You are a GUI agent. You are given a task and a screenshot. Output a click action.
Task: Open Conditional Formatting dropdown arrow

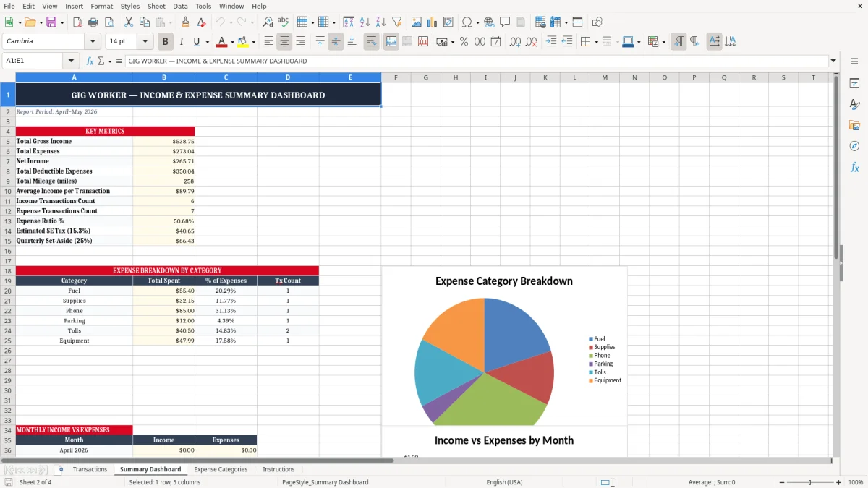click(x=663, y=42)
